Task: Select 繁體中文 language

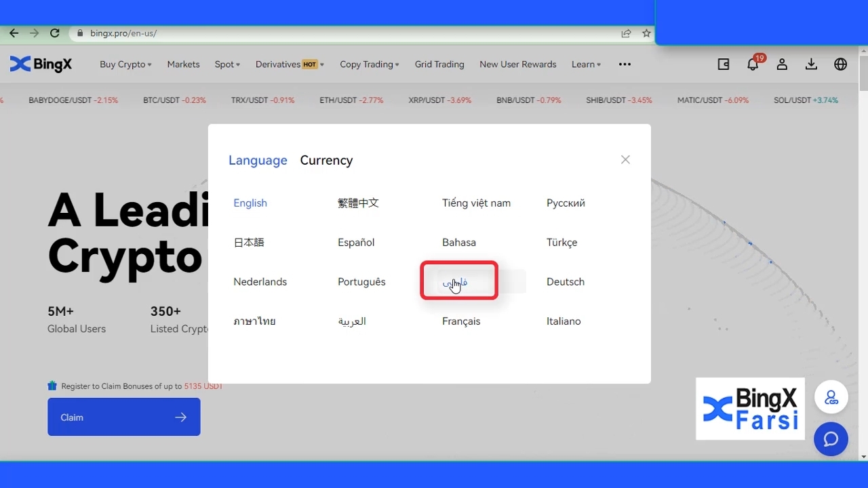Action: coord(358,203)
